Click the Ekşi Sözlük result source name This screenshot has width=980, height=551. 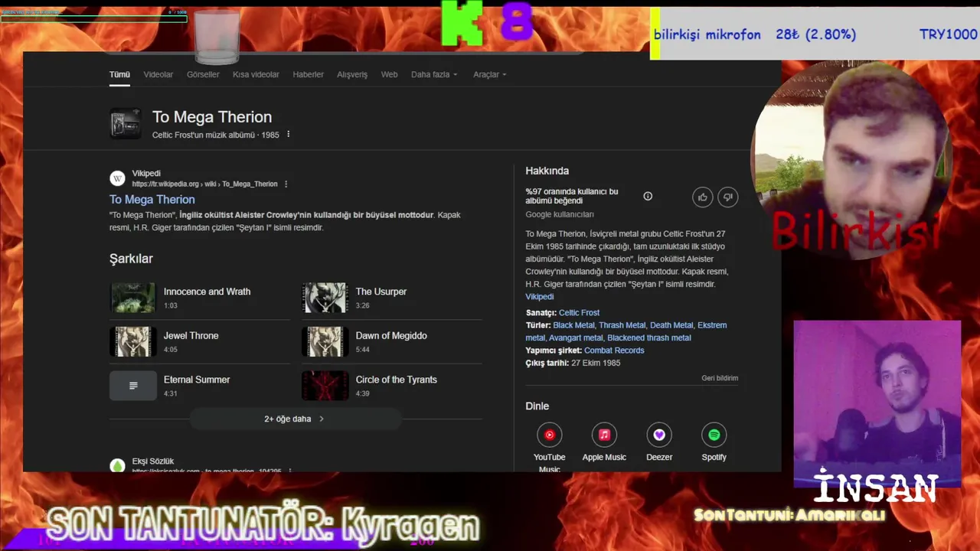pos(152,461)
